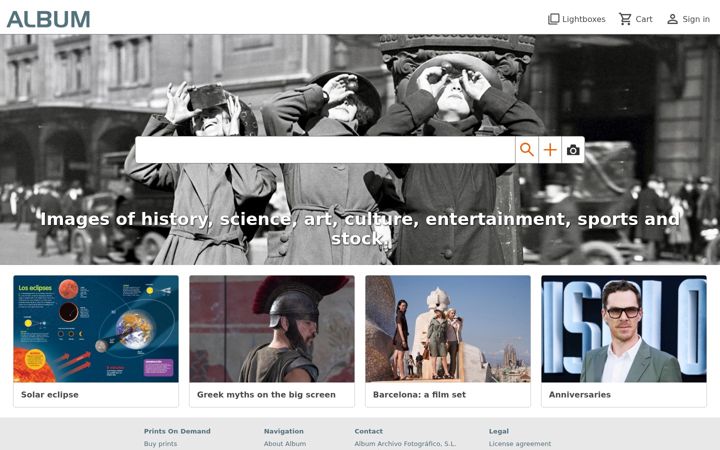Click the Sign in person icon
The image size is (720, 450).
coord(672,19)
